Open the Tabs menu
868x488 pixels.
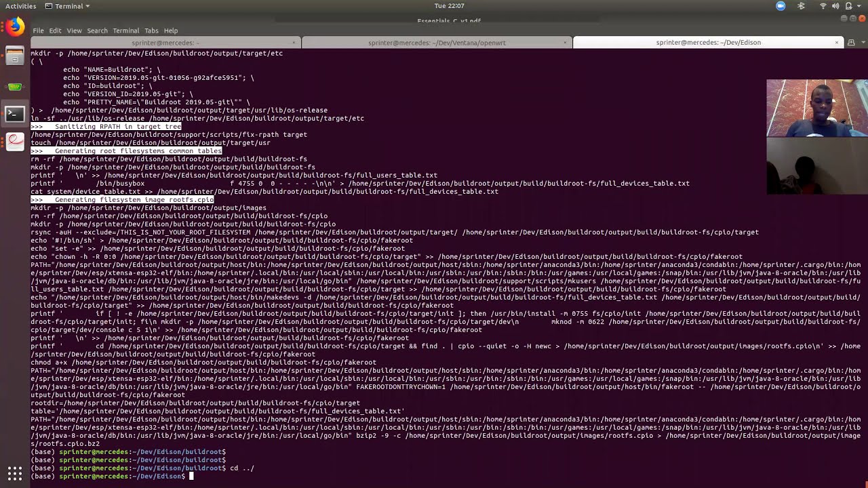151,30
